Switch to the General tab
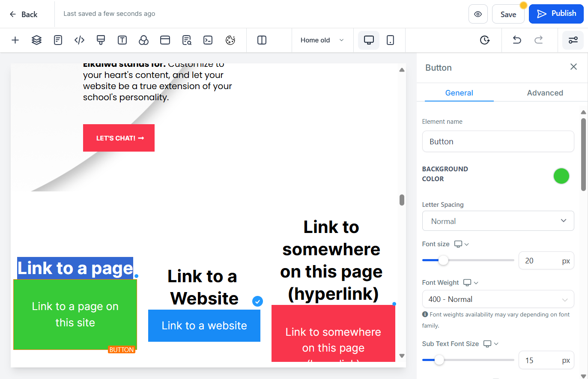 459,93
